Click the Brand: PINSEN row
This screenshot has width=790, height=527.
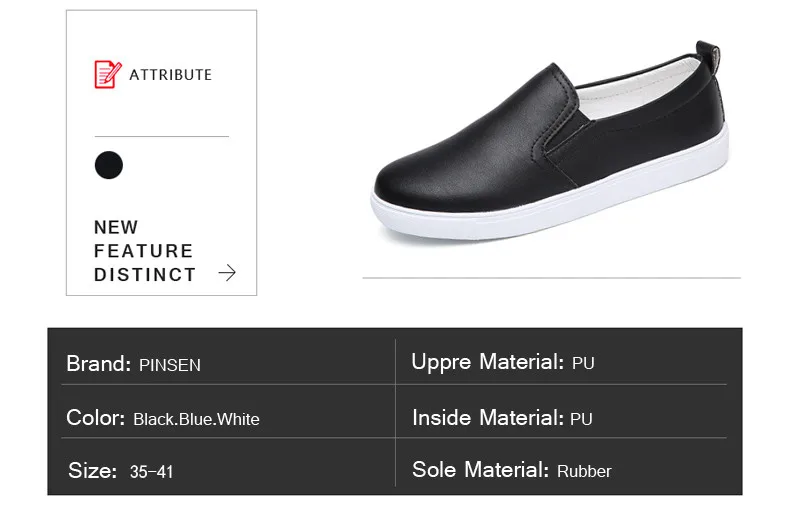point(133,364)
